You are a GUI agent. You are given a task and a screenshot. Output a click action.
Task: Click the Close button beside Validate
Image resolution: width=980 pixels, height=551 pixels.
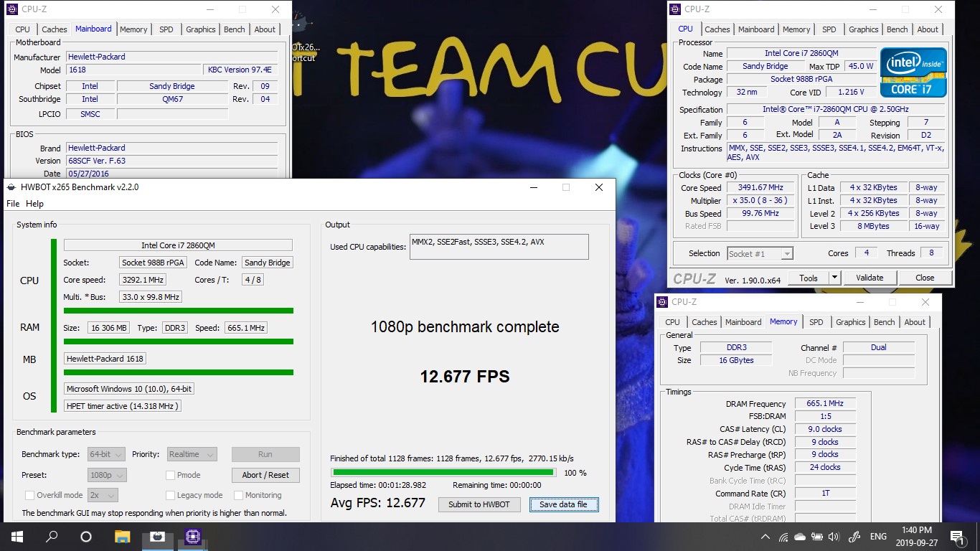(925, 278)
